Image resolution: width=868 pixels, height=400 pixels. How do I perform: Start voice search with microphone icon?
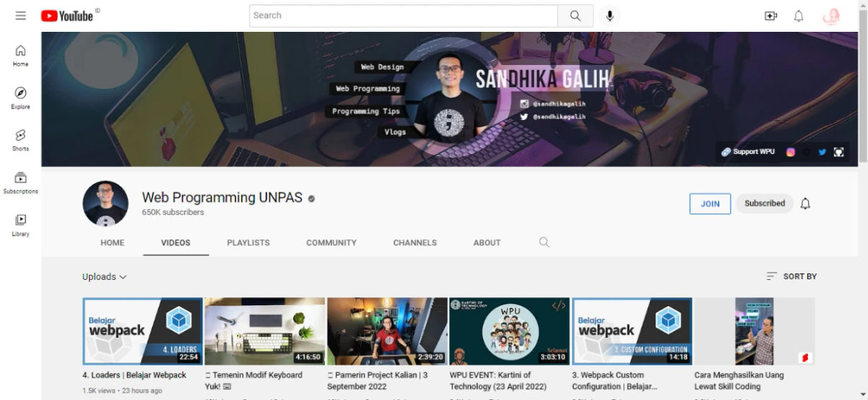click(610, 16)
